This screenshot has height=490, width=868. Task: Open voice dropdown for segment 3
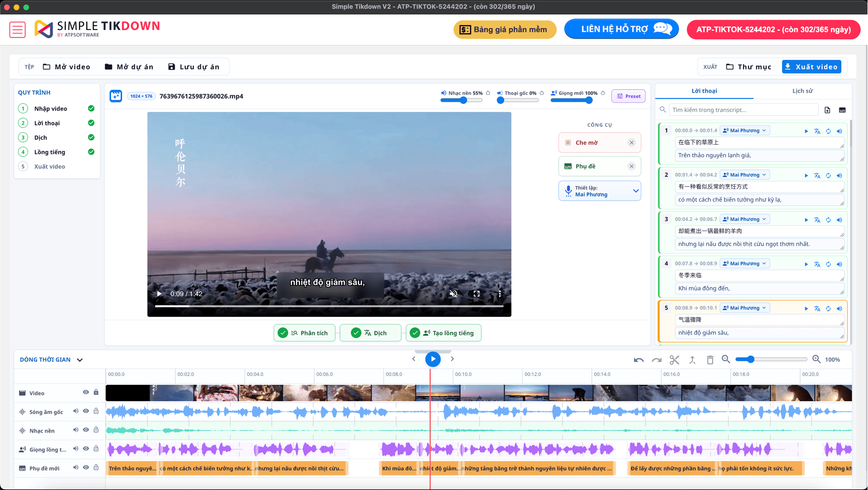744,219
